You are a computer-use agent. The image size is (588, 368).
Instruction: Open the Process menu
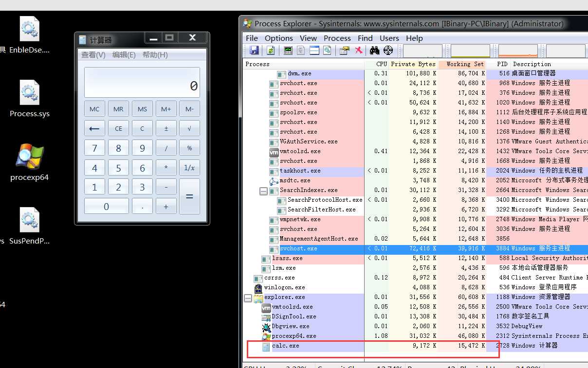coord(337,38)
